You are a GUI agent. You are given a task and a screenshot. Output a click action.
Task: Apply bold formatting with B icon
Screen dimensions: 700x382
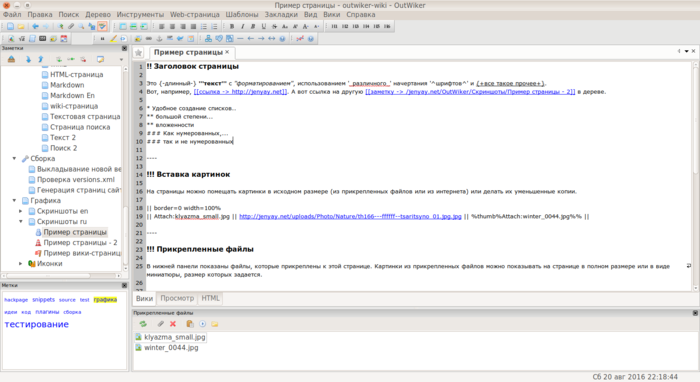[x=232, y=26]
